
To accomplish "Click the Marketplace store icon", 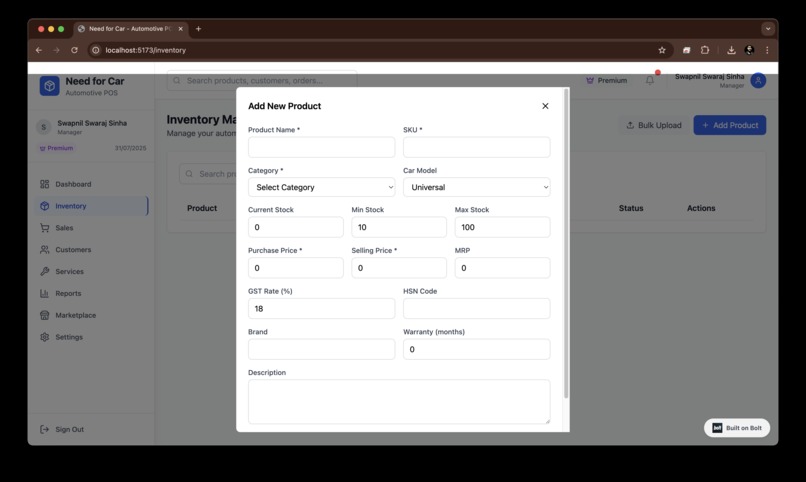I will click(x=45, y=315).
